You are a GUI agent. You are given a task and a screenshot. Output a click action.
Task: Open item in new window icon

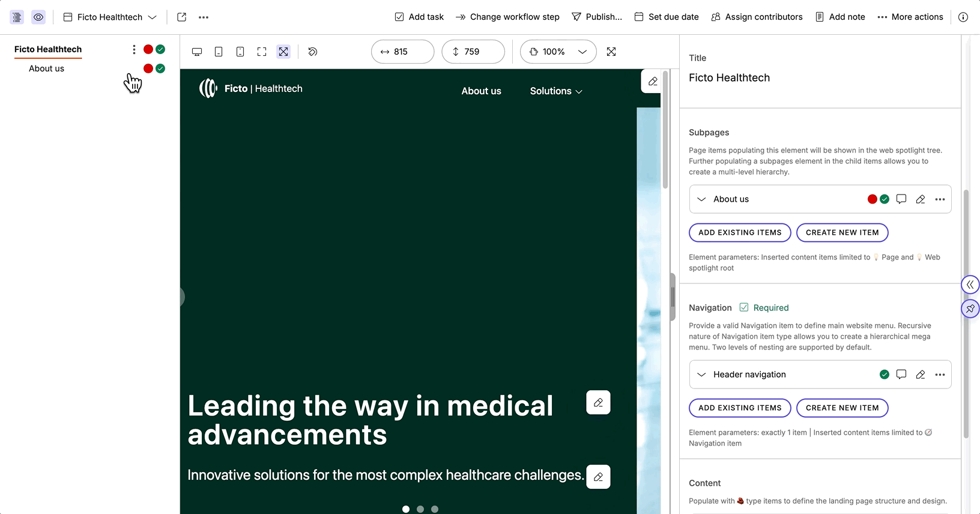(x=182, y=17)
